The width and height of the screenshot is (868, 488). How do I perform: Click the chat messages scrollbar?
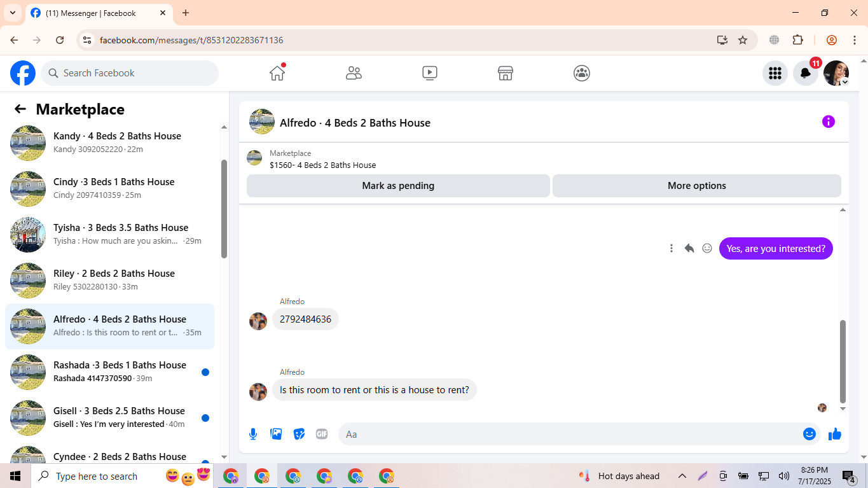coord(843,361)
